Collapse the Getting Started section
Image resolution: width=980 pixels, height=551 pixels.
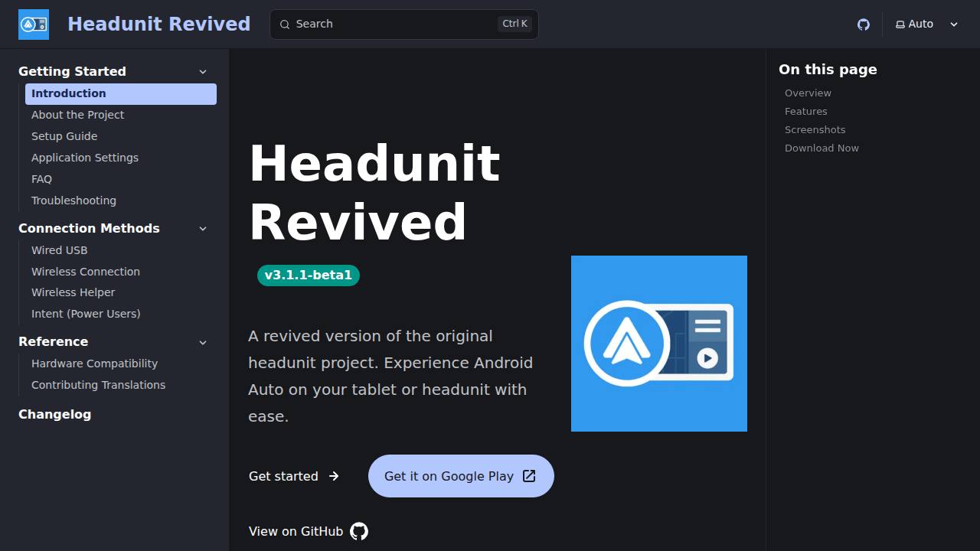[x=203, y=71]
